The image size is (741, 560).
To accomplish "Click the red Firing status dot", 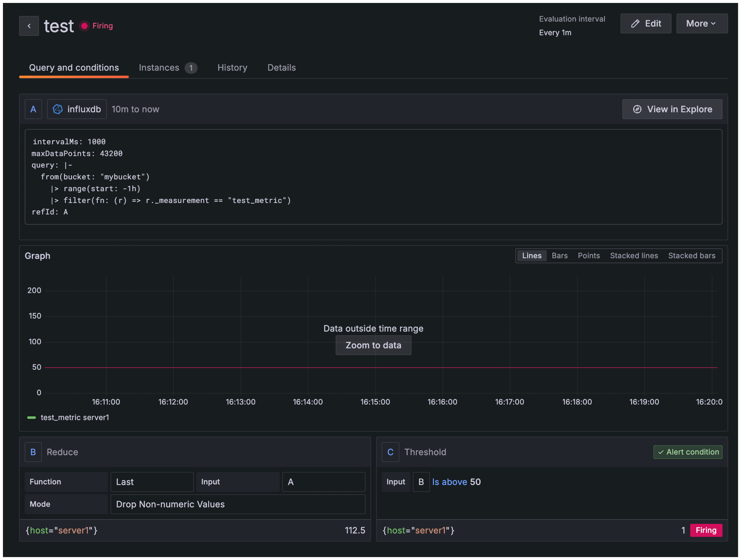I will pyautogui.click(x=84, y=26).
